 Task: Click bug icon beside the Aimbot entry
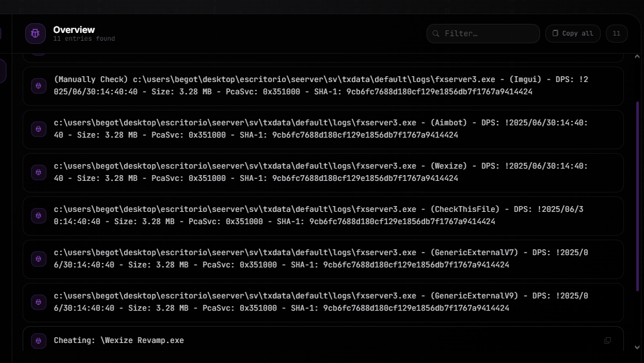point(39,129)
